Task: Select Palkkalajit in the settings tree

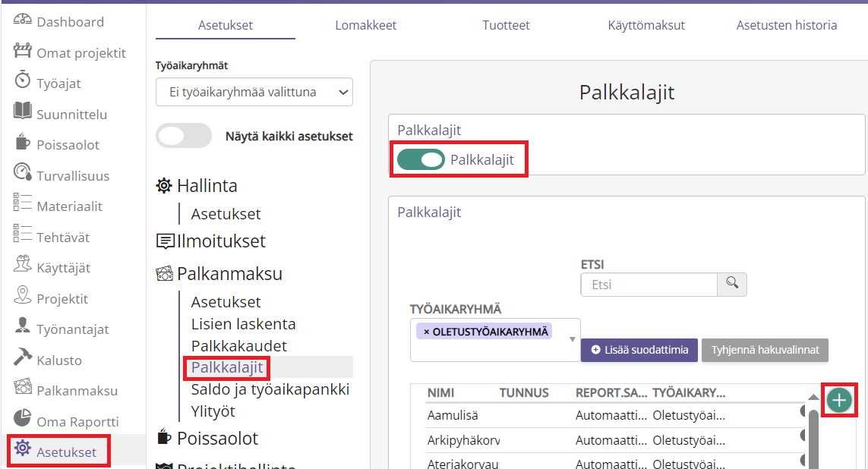Action: pyautogui.click(x=227, y=368)
